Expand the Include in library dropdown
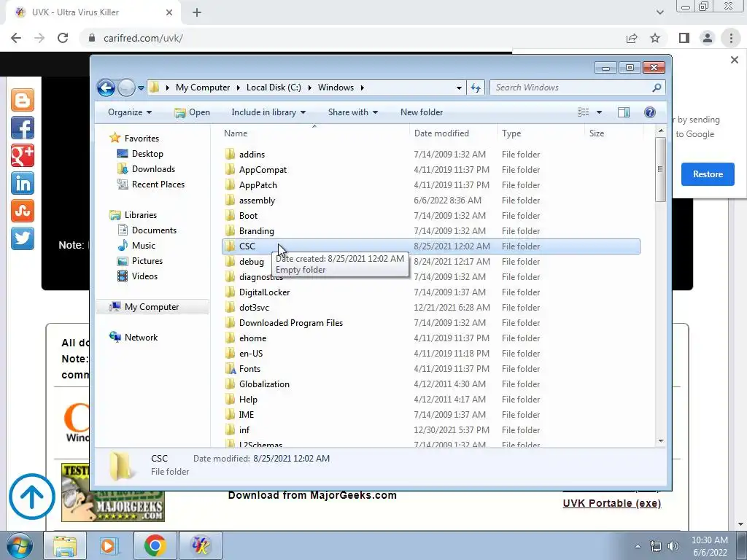 (268, 112)
